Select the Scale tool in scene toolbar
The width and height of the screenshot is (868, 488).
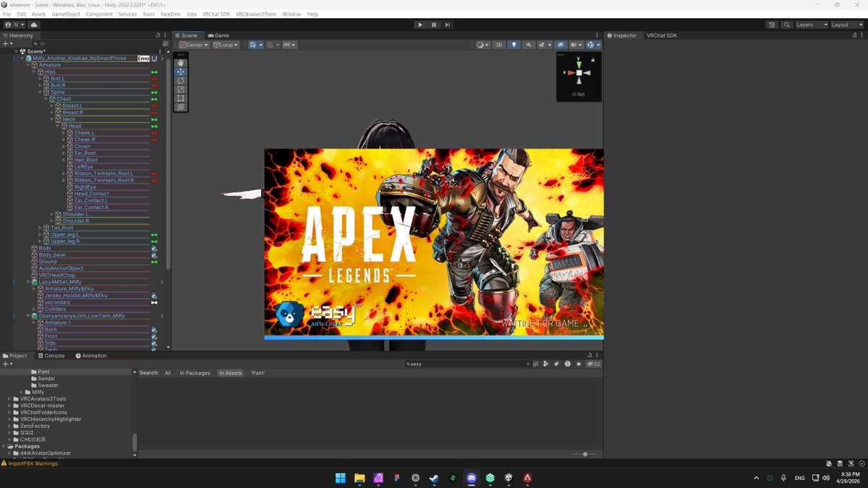(x=181, y=89)
